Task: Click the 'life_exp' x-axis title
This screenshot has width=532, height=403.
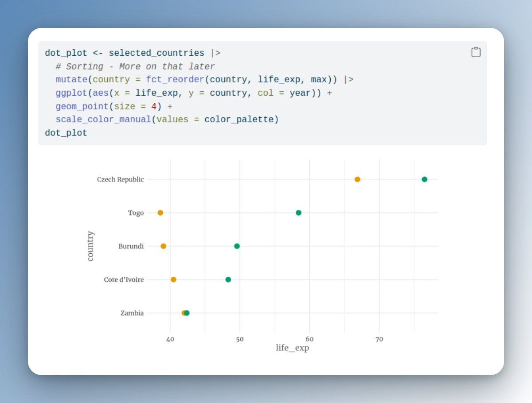Action: pyautogui.click(x=293, y=348)
